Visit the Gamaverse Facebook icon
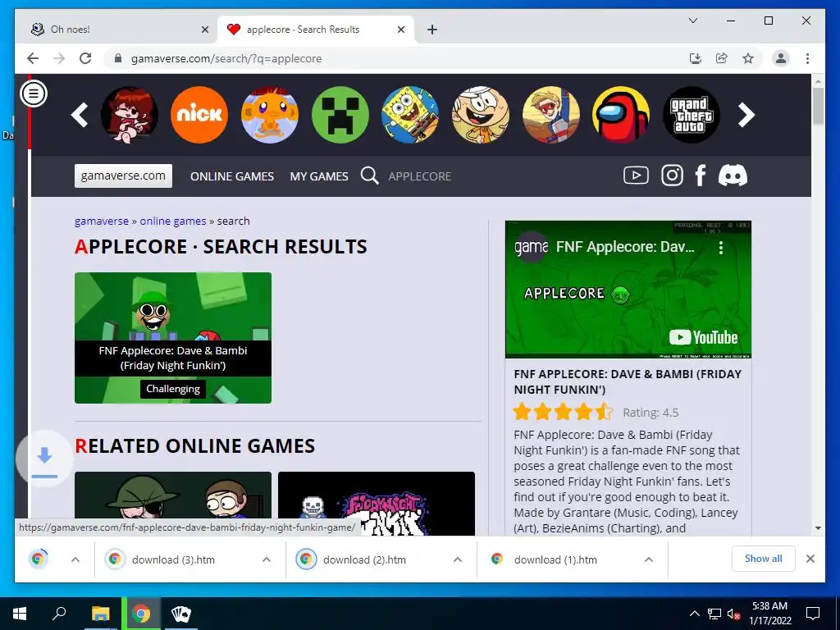Screen dimensions: 840x630 click(x=701, y=176)
